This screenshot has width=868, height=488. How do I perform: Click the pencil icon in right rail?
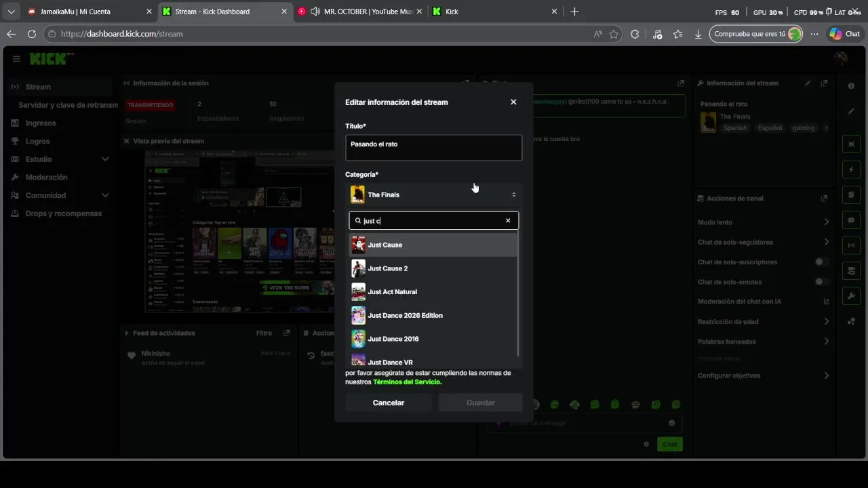click(851, 111)
